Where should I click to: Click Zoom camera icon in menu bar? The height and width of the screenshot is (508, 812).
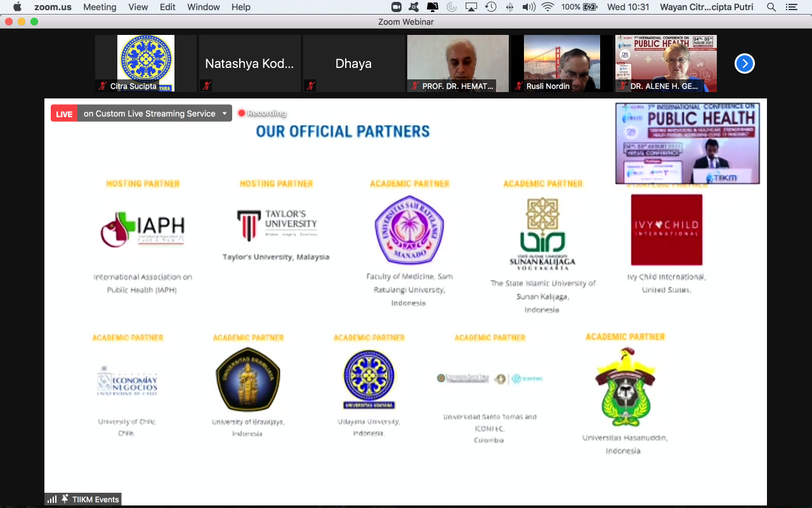click(396, 7)
